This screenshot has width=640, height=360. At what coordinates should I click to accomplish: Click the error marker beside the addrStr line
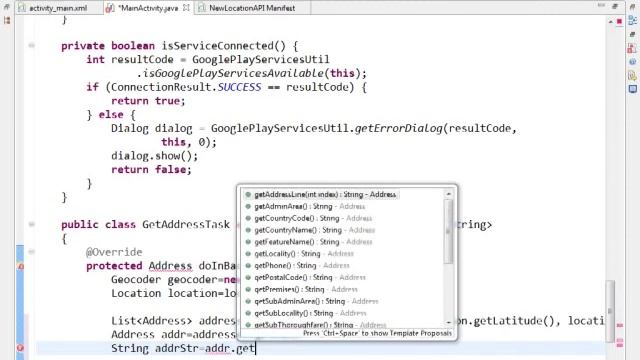point(20,348)
